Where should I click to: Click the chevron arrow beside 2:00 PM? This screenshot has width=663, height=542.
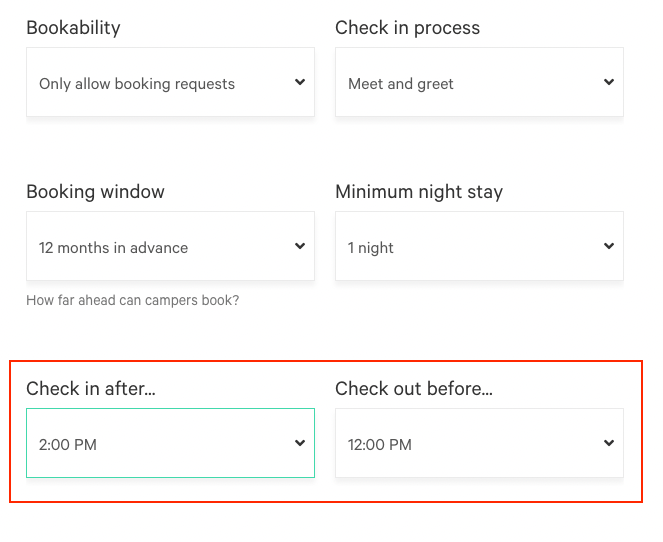[x=300, y=443]
